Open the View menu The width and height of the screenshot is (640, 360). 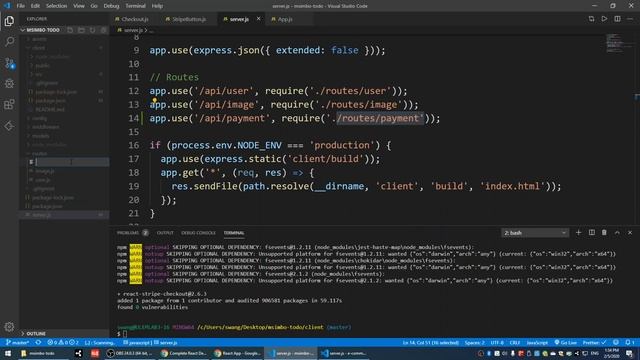point(79,6)
